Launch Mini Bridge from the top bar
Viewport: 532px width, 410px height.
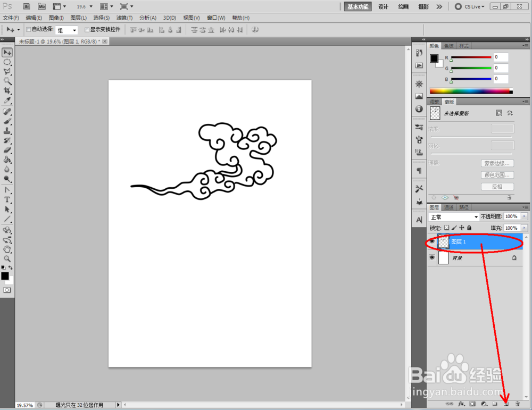coord(41,6)
